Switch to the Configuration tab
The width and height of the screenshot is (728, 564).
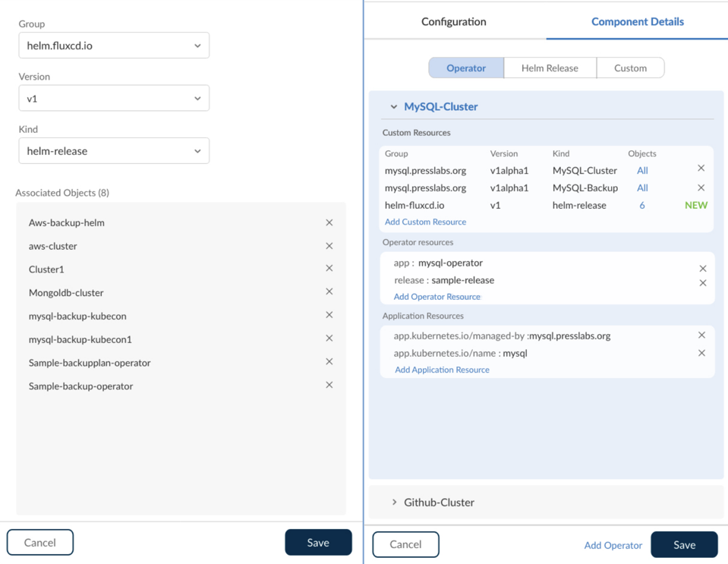454,21
